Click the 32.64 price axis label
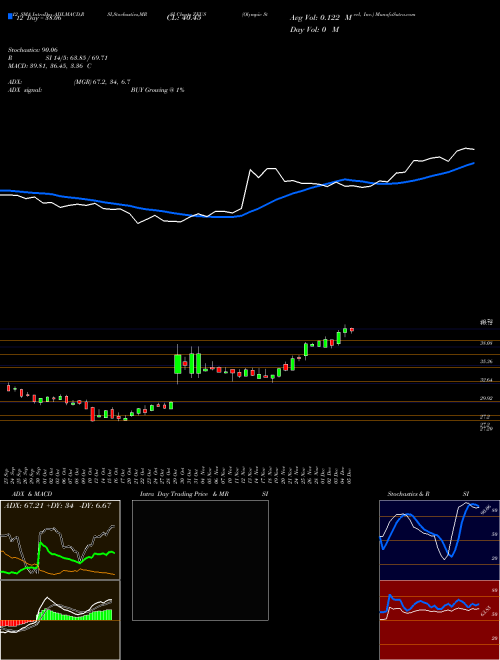 [487, 380]
